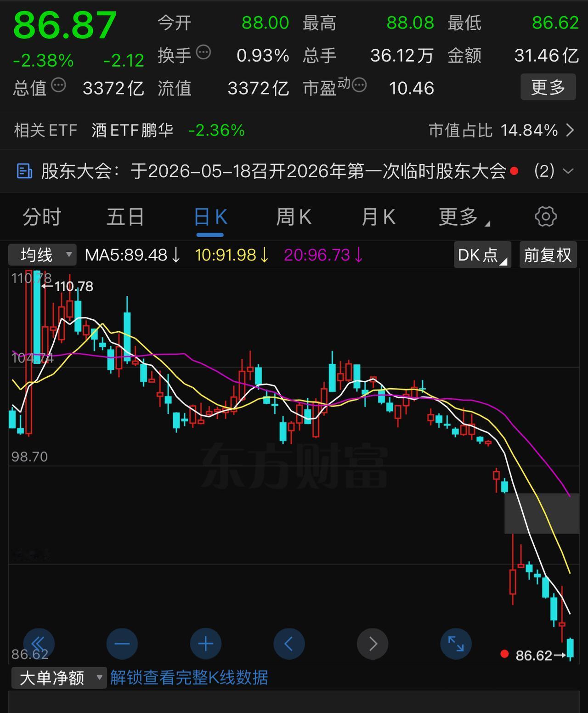Tap the 金额 value 31.46亿

pyautogui.click(x=547, y=56)
